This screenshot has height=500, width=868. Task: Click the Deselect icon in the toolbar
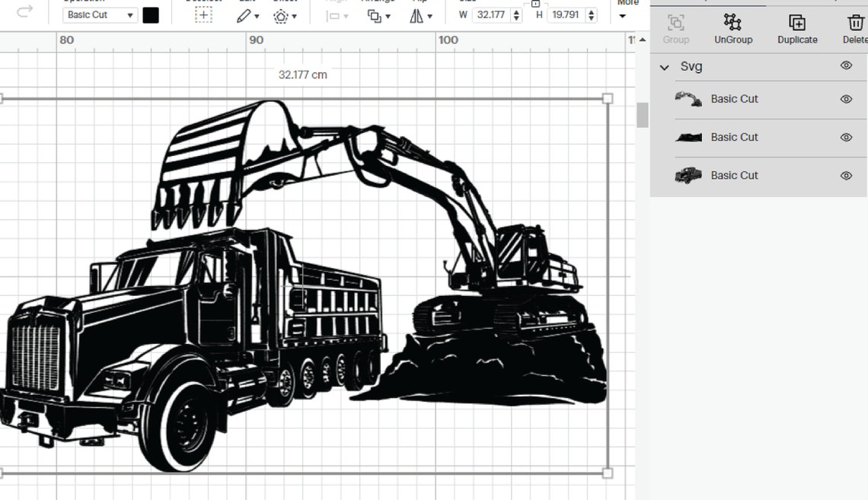[203, 14]
